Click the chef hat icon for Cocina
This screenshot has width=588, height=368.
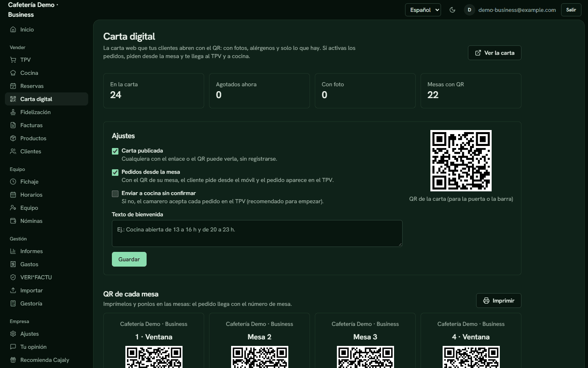(13, 73)
